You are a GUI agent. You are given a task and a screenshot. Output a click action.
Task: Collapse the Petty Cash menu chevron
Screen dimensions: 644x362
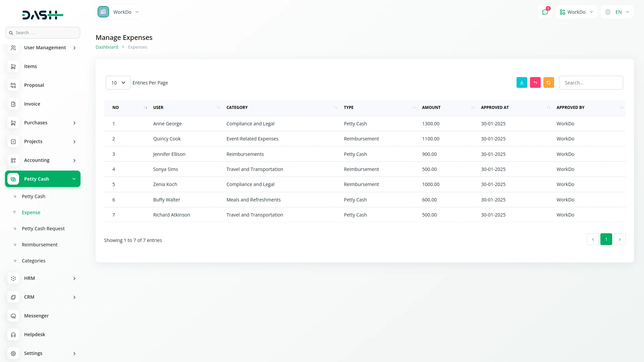[x=74, y=179]
